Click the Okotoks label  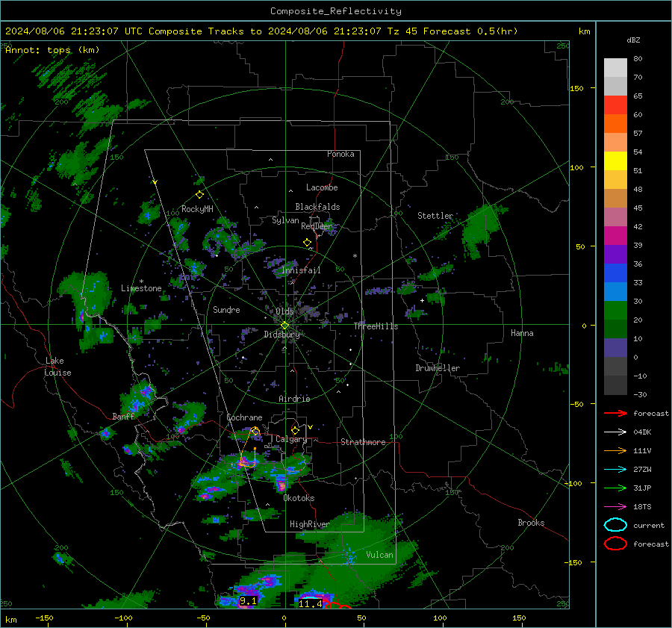click(299, 498)
